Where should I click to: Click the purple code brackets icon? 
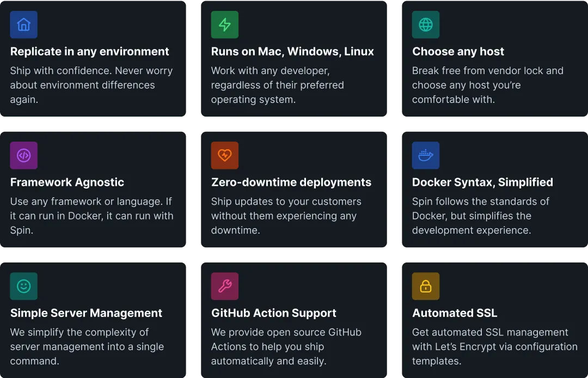(x=23, y=155)
